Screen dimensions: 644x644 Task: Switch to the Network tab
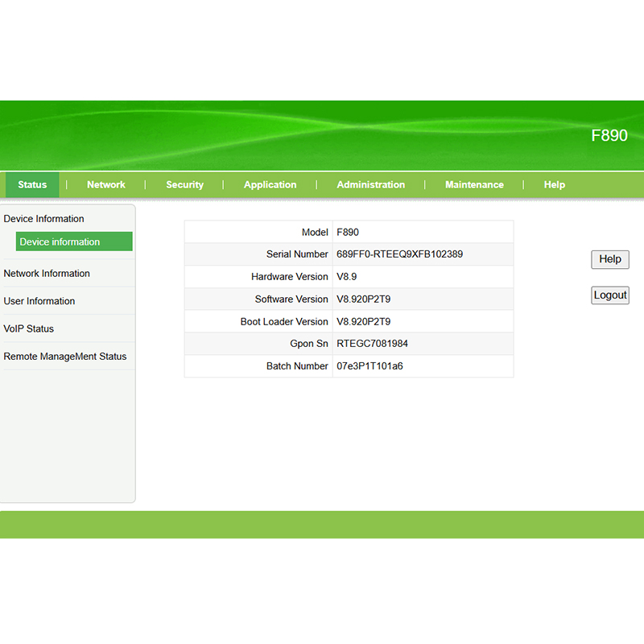pos(106,184)
